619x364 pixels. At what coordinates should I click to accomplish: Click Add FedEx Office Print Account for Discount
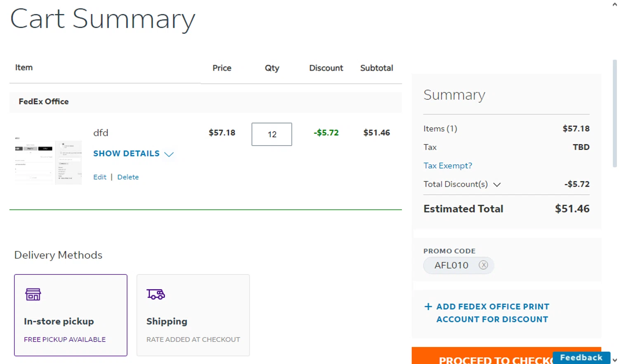tap(493, 313)
